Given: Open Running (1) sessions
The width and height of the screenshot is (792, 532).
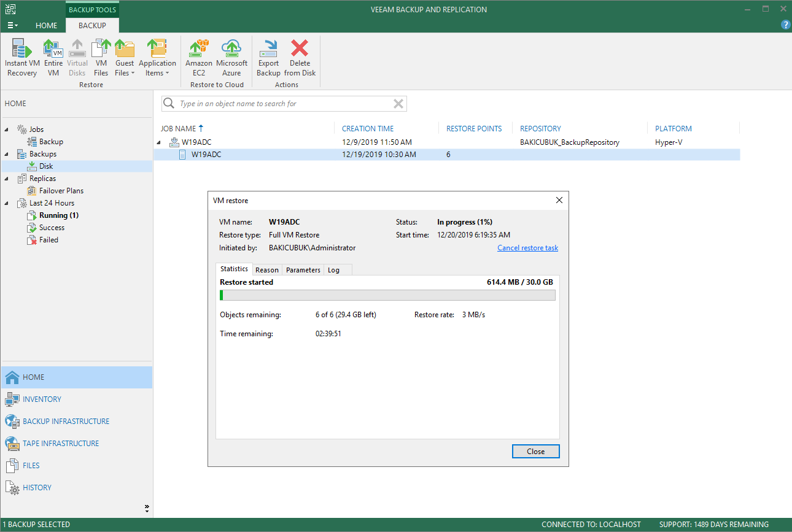Looking at the screenshot, I should [59, 215].
